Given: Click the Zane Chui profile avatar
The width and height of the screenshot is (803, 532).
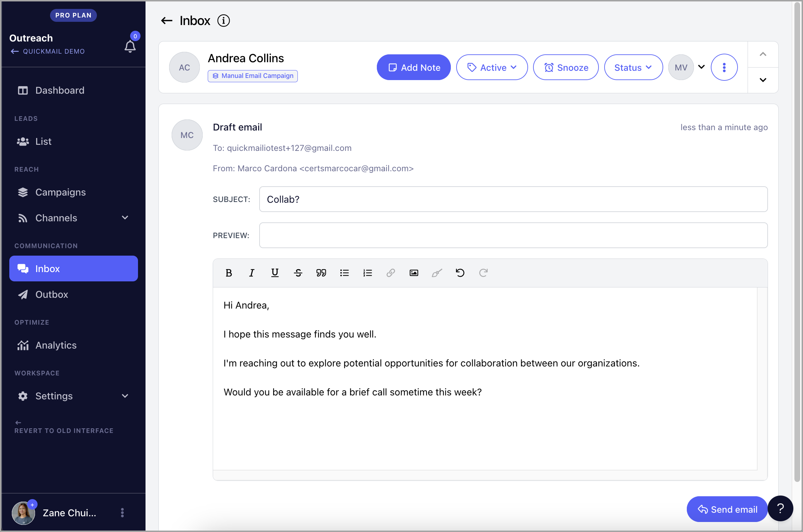Looking at the screenshot, I should coord(23,513).
